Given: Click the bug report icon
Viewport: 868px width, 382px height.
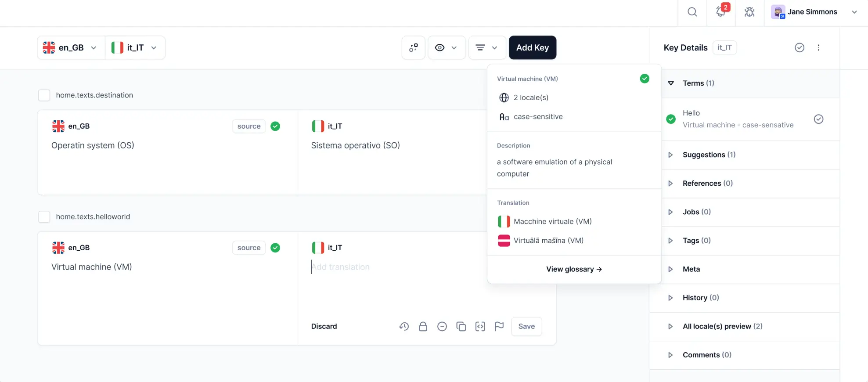Looking at the screenshot, I should (749, 12).
